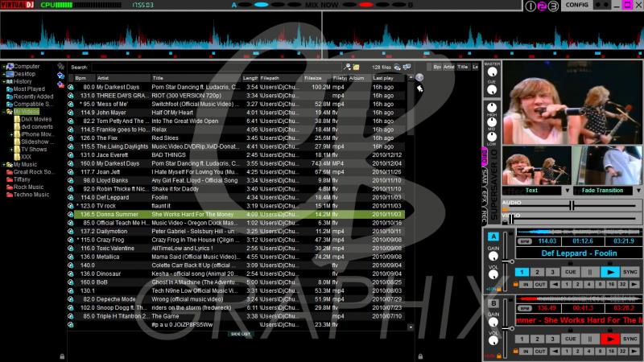Toggle the Artist search field filter
This screenshot has height=362, width=644.
(x=448, y=67)
